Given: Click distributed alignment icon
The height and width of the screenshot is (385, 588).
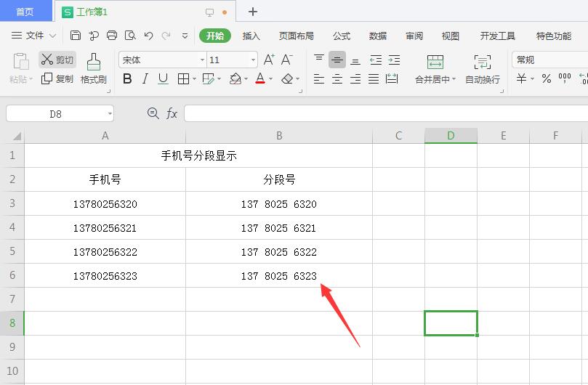Looking at the screenshot, I should (x=392, y=78).
